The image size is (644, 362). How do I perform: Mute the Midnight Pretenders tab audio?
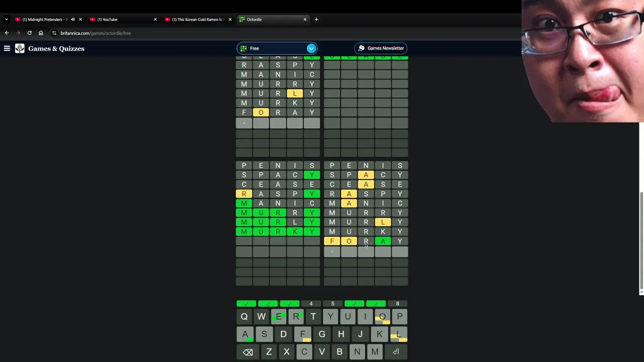tap(72, 19)
